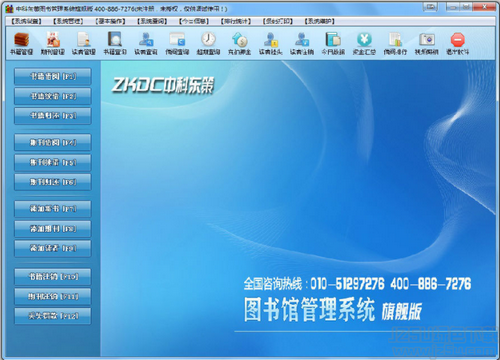Open the 排行统计 menu
500x360 pixels.
tap(236, 21)
